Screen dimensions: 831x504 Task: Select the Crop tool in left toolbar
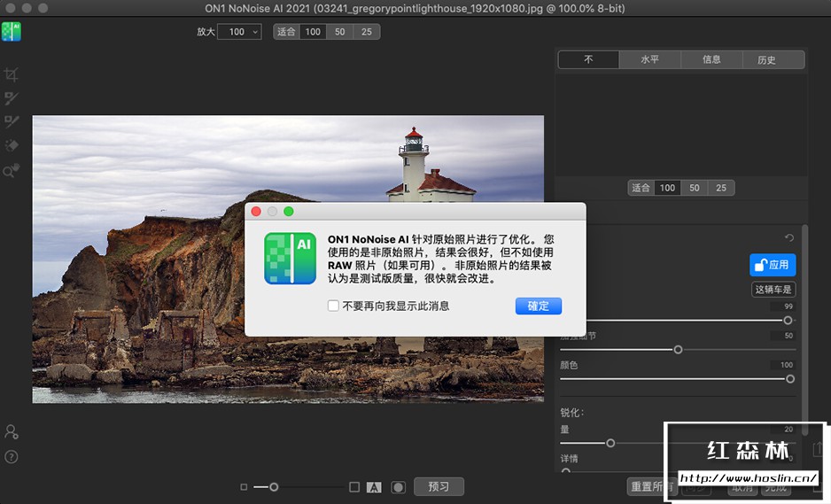point(12,74)
